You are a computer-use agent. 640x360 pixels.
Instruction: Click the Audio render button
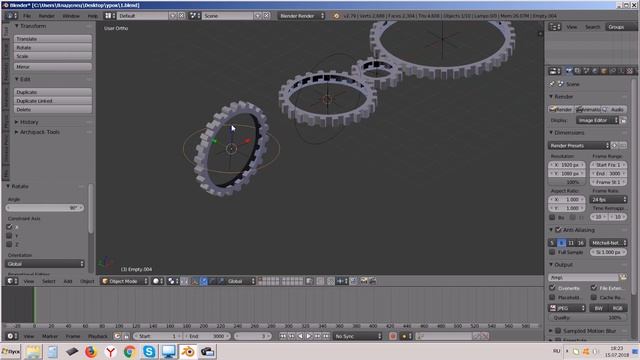click(614, 109)
